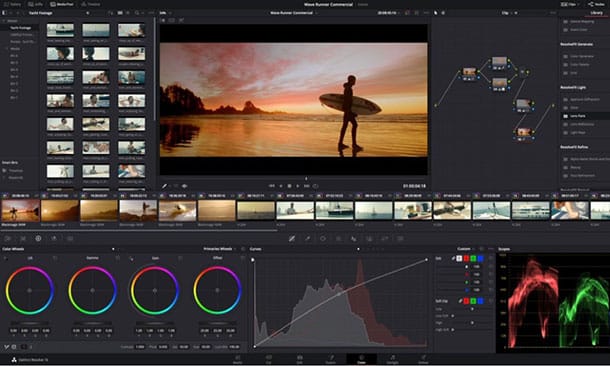Toggle the green curve channel
The image size is (610, 366).
[473, 258]
